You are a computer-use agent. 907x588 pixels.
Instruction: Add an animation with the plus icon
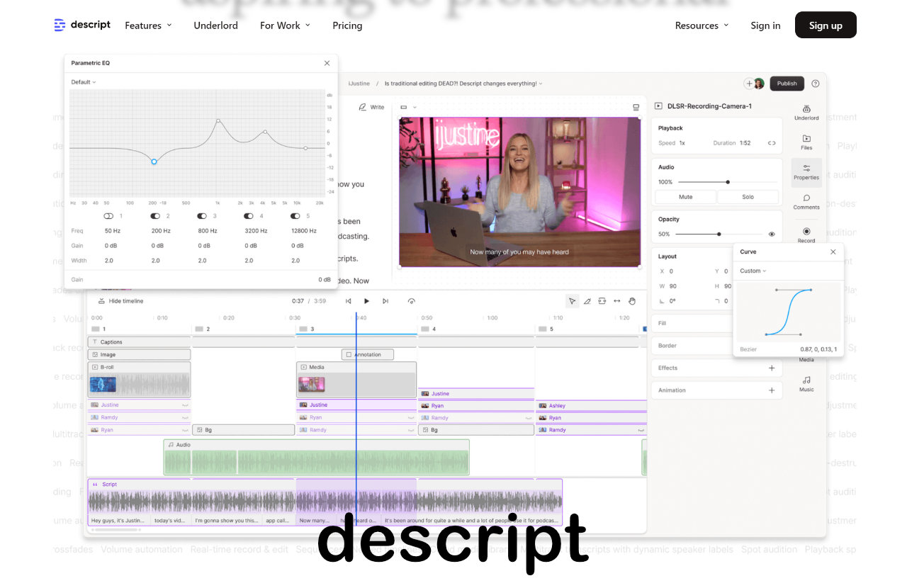[772, 390]
